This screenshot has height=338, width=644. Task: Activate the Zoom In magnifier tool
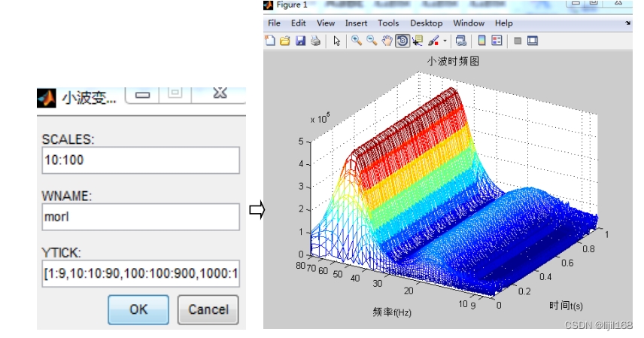[356, 41]
